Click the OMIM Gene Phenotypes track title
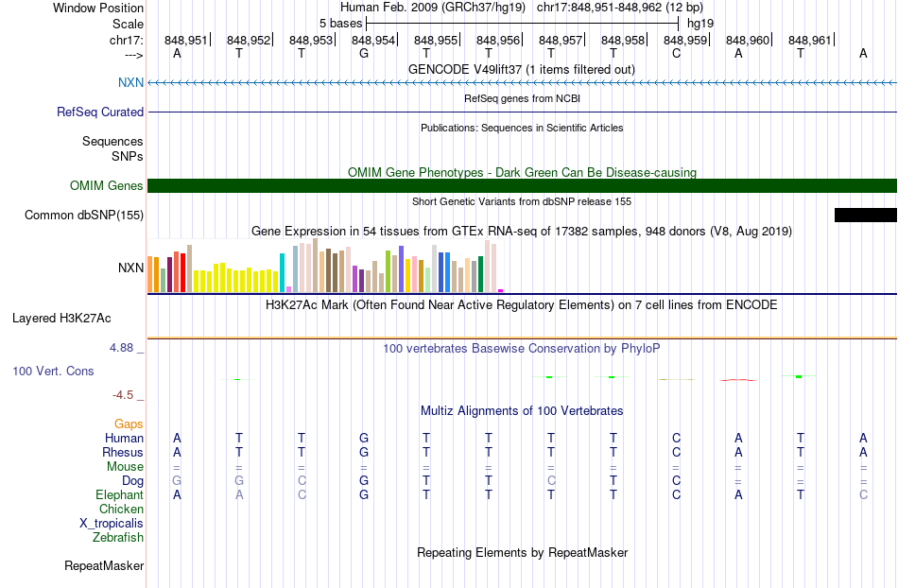 click(522, 172)
